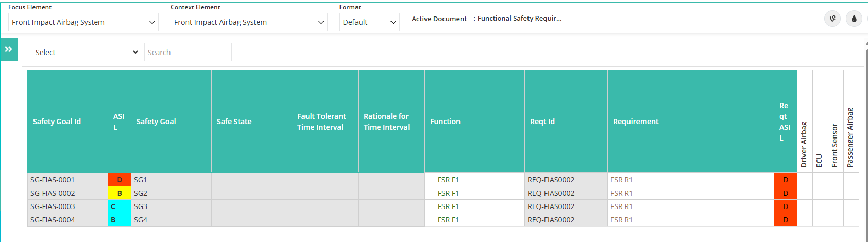Expand the sidebar with double-chevron icon
The width and height of the screenshot is (868, 242).
(x=9, y=49)
